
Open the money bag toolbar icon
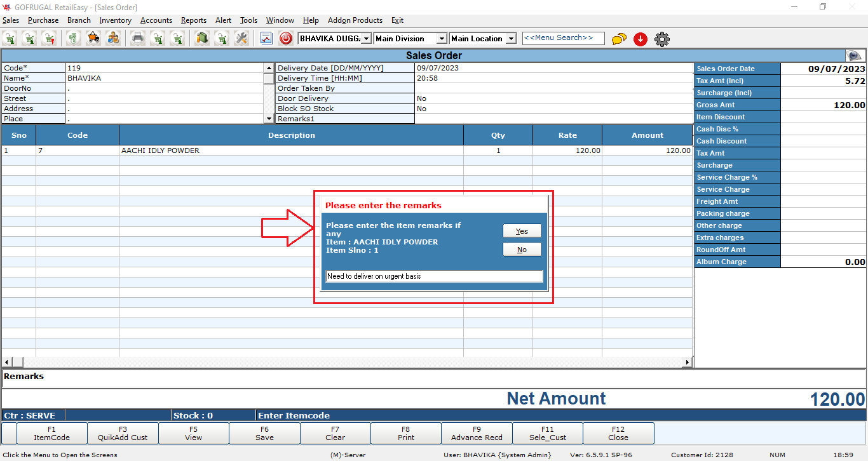click(x=74, y=39)
